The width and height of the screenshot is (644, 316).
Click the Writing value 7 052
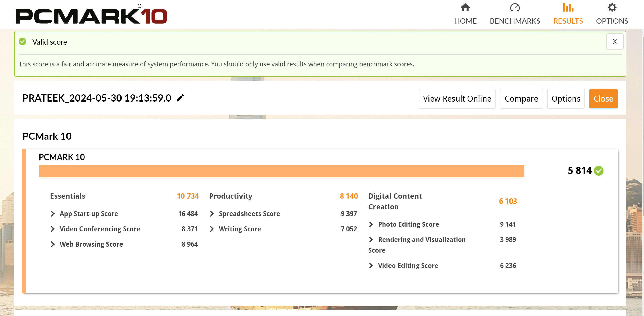[349, 229]
